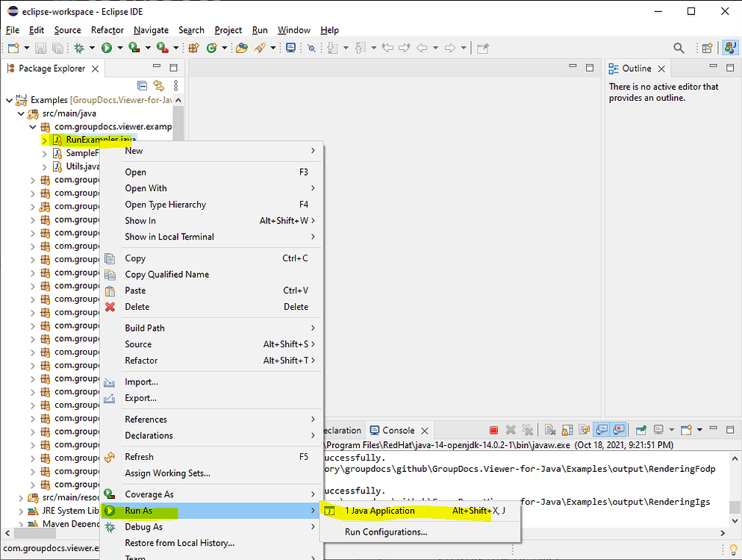Image resolution: width=742 pixels, height=560 pixels.
Task: Close the Package Explorer tab
Action: pyautogui.click(x=95, y=69)
